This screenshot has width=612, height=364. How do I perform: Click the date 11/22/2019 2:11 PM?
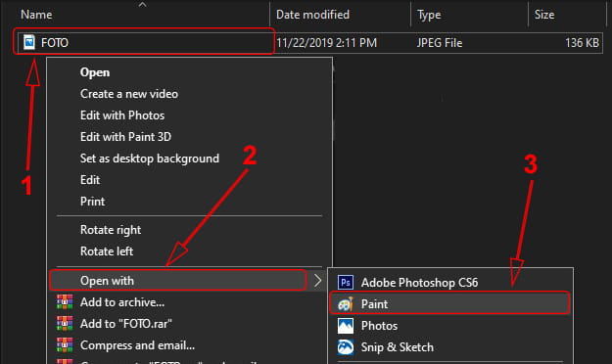click(x=326, y=42)
